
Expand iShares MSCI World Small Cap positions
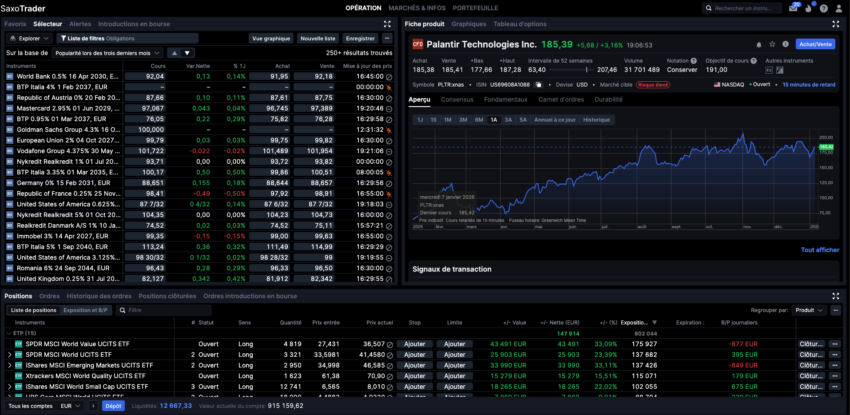pyautogui.click(x=9, y=386)
